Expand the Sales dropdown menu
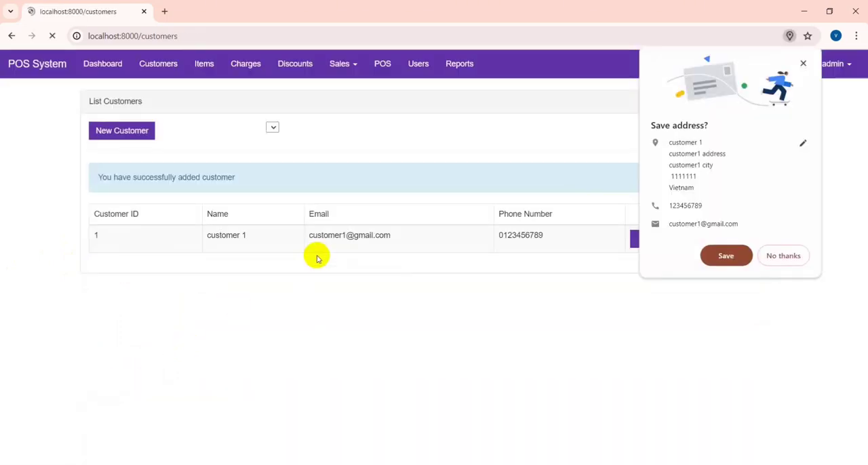Viewport: 868px width, 465px height. pos(342,64)
